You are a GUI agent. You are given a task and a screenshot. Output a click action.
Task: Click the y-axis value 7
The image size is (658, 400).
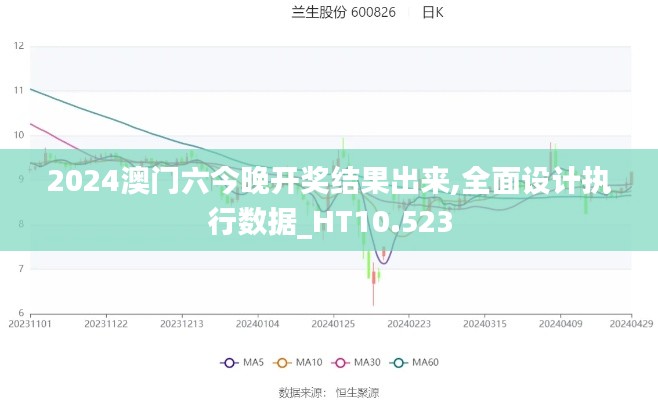click(x=21, y=269)
